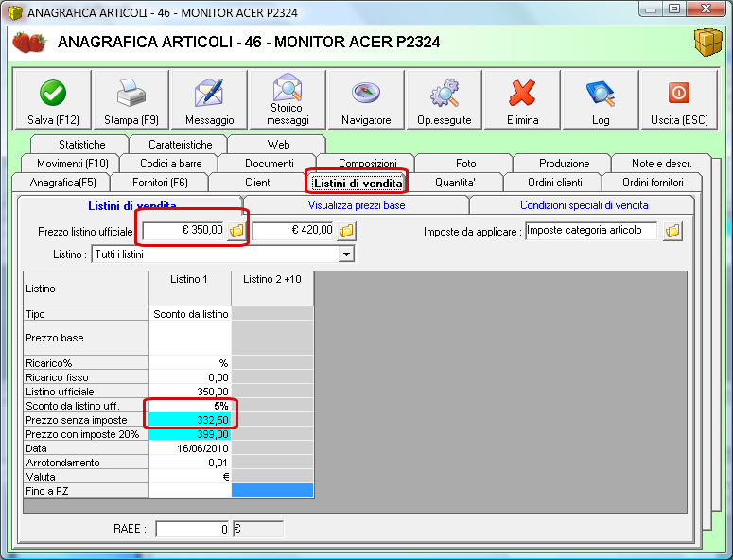733x560 pixels.
Task: Open Fornitori (F6) tab
Action: pyautogui.click(x=161, y=183)
